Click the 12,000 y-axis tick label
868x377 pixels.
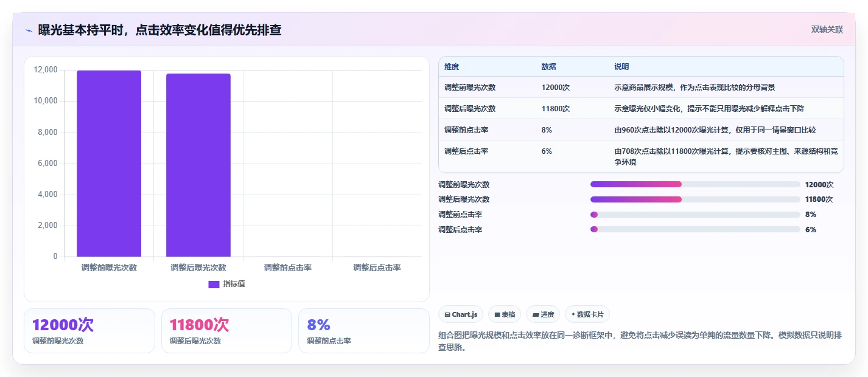coord(46,70)
